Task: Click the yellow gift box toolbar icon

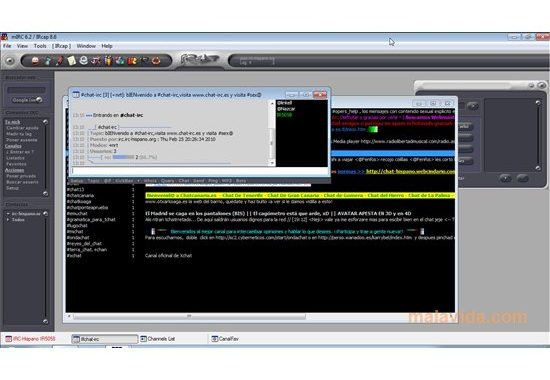Action: tap(108, 61)
